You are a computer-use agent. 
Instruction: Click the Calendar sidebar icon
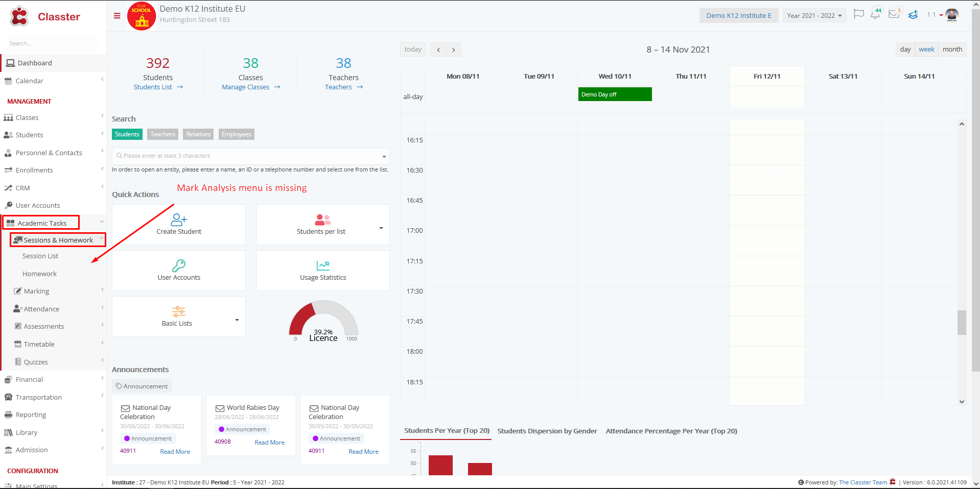click(x=8, y=81)
